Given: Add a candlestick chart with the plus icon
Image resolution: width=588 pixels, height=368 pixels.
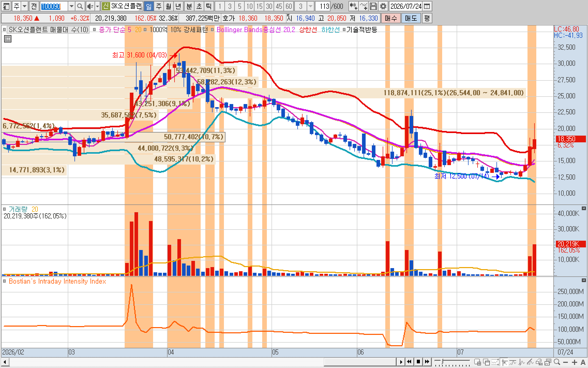Looking at the screenshot, I should tap(353, 6).
